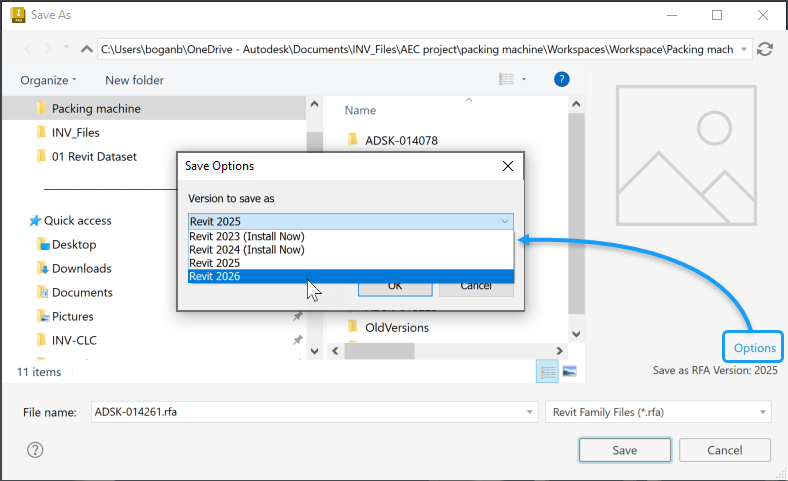Image resolution: width=788 pixels, height=481 pixels.
Task: Open the Revit Family Files type dropdown
Action: coord(658,412)
